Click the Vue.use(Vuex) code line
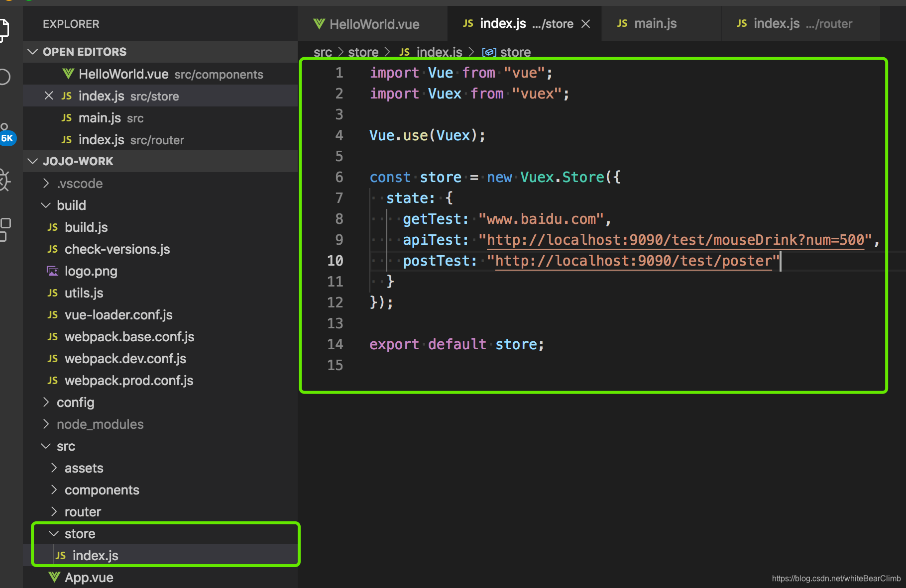The height and width of the screenshot is (588, 906). point(427,135)
